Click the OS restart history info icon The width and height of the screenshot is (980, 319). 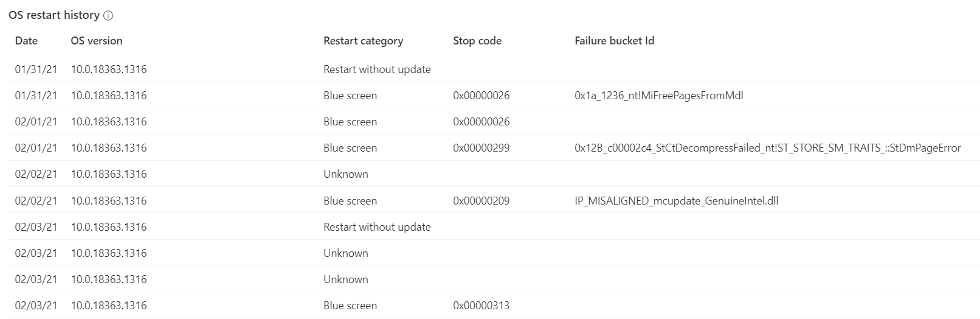click(109, 16)
